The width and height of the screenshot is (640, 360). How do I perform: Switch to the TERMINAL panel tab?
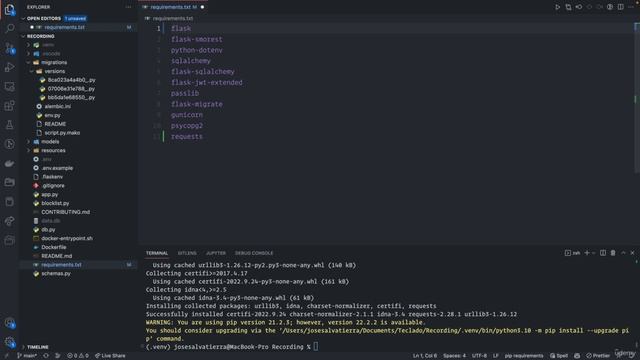coord(157,253)
